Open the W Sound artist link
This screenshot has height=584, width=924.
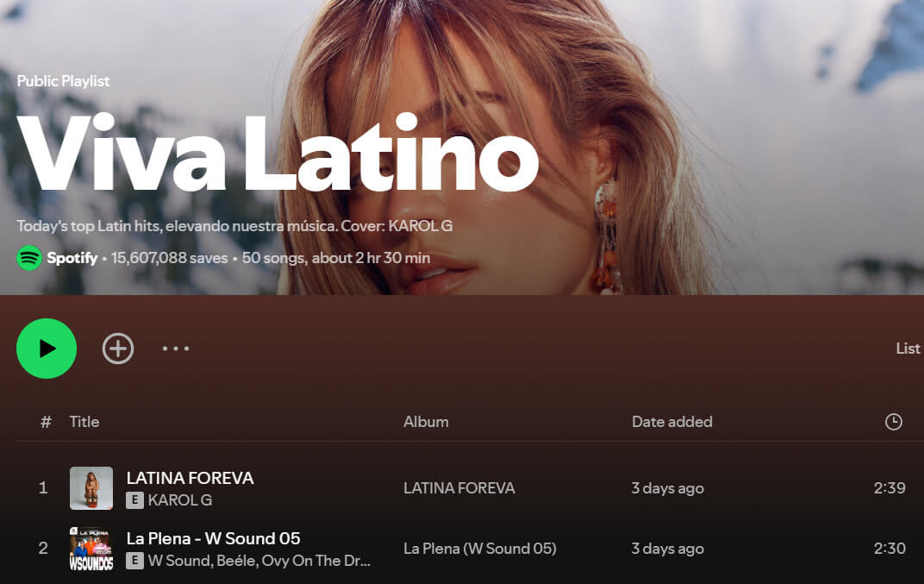click(x=179, y=561)
